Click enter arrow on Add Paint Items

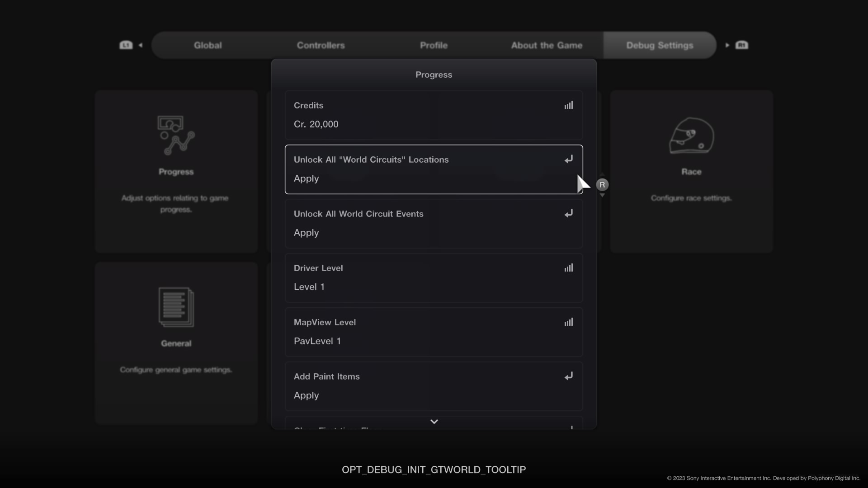[x=569, y=376]
